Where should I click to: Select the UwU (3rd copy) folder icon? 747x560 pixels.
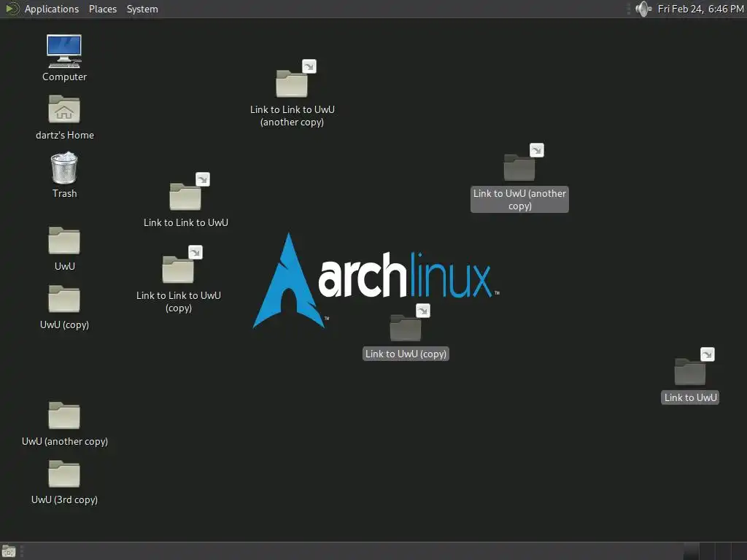click(x=64, y=474)
